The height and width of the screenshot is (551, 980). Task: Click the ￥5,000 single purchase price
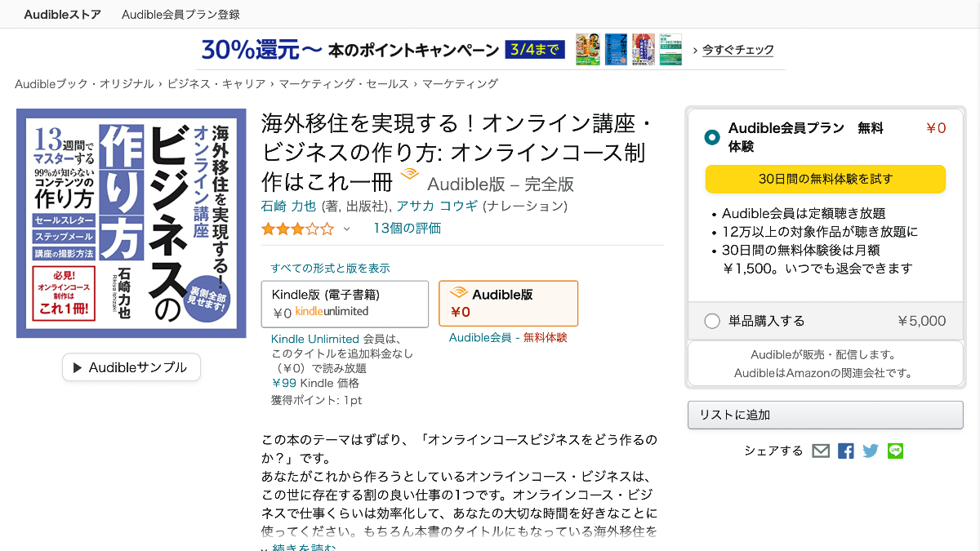coord(922,321)
